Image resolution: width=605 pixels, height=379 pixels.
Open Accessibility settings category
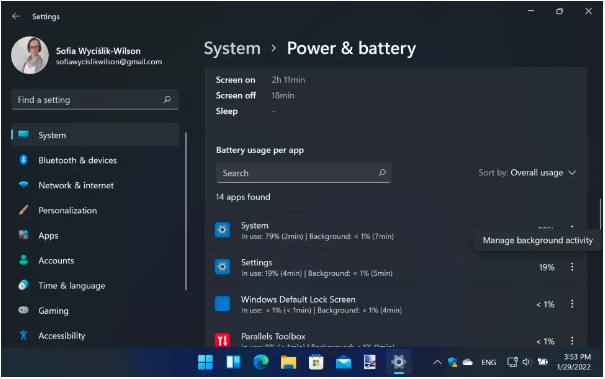[x=95, y=335]
